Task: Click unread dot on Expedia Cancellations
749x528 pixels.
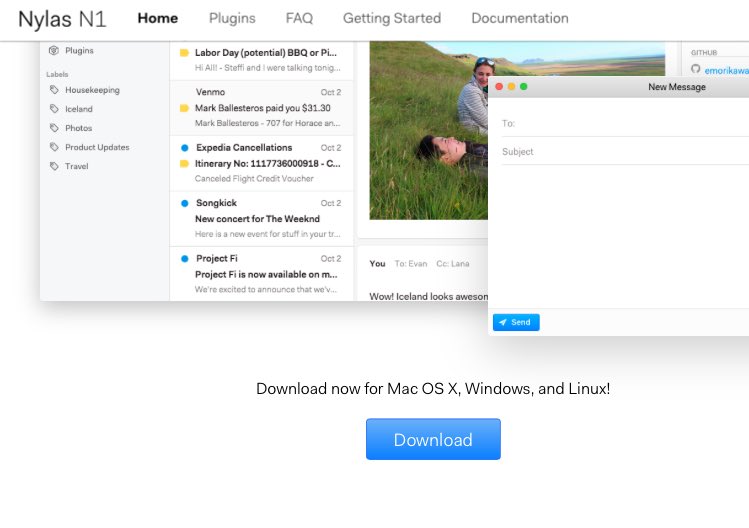Action: coord(184,148)
